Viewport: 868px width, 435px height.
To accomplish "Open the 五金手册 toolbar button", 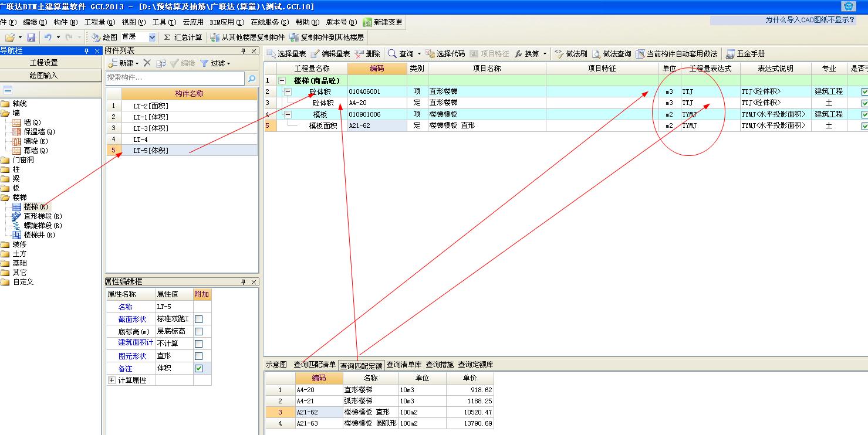I will tap(745, 53).
